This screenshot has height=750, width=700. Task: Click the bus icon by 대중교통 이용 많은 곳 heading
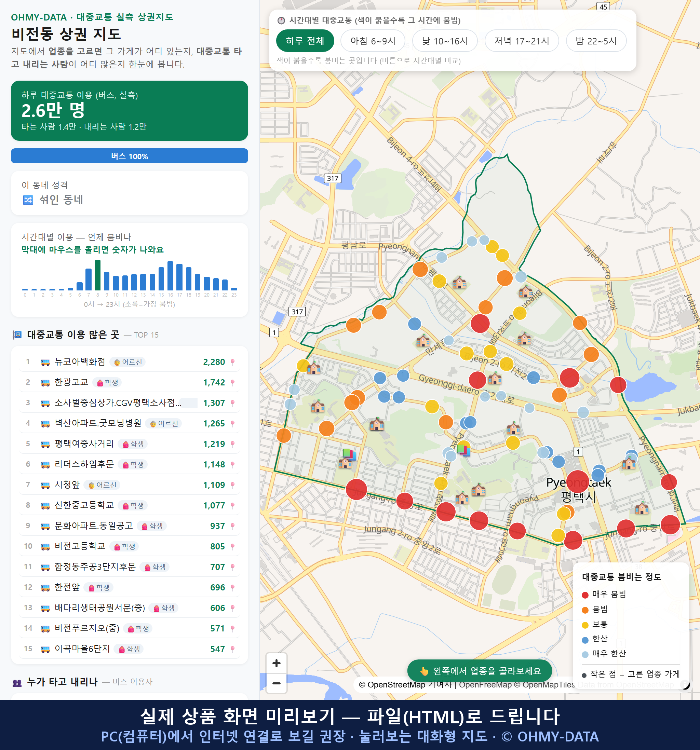17,335
